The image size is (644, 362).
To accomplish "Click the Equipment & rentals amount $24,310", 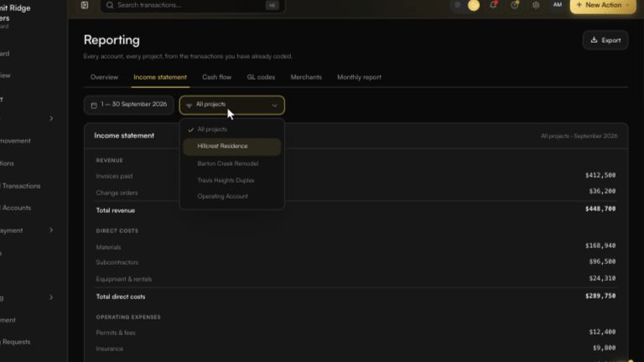I will (602, 278).
